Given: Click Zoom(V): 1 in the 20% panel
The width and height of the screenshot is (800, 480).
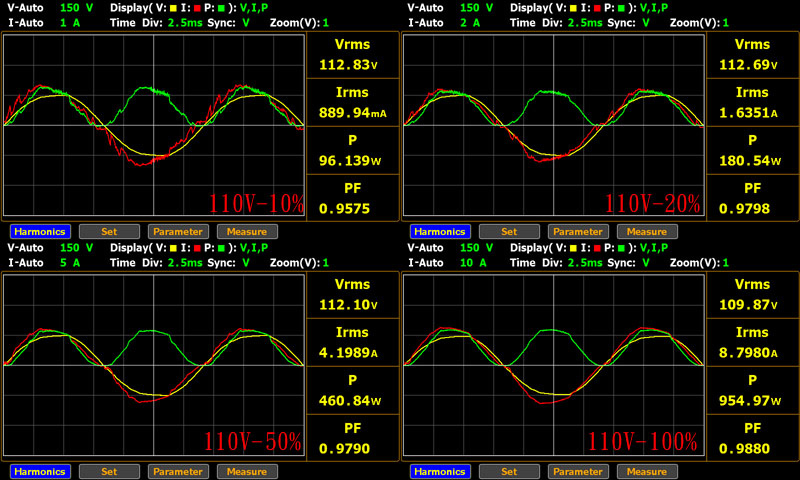Looking at the screenshot, I should coord(699,23).
